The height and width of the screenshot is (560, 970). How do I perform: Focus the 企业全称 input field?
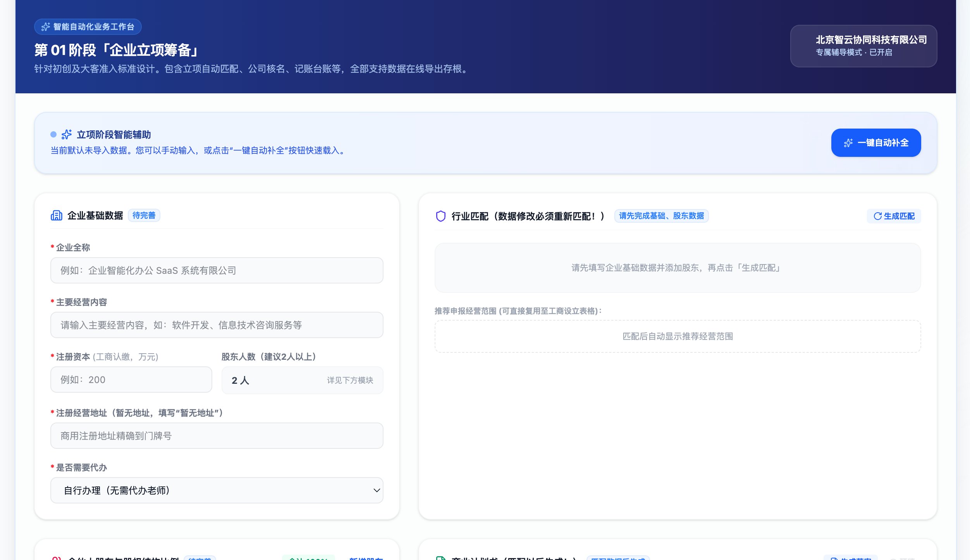pos(217,270)
